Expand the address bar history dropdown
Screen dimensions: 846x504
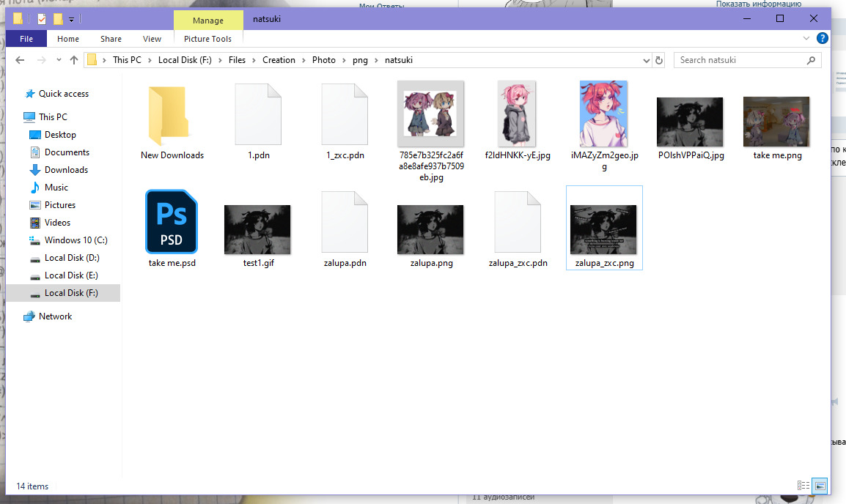[x=646, y=60]
